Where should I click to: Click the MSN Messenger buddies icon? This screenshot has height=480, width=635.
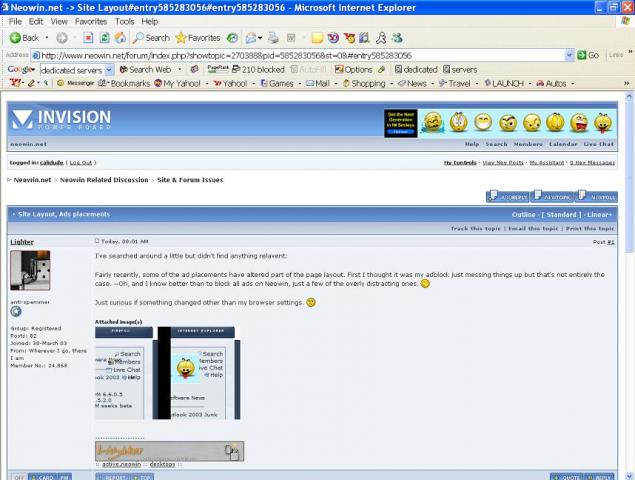[397, 38]
